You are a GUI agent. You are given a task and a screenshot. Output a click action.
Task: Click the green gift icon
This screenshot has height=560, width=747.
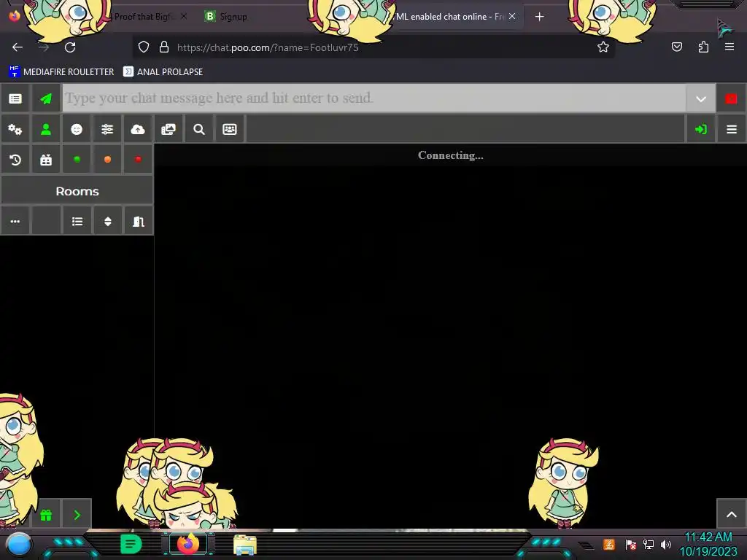46,515
